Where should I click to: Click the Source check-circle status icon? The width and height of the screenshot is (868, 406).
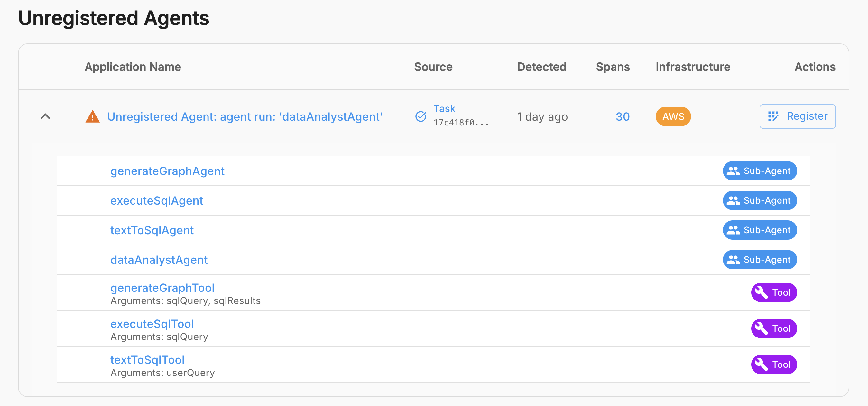420,116
